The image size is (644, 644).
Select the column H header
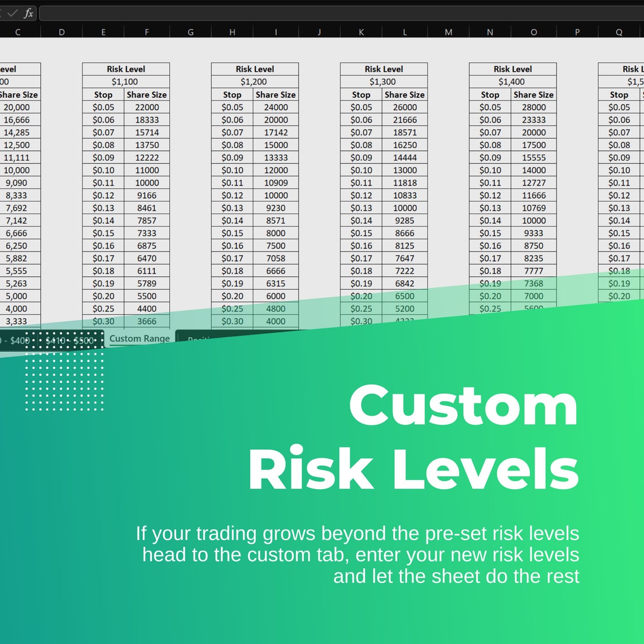tap(232, 32)
